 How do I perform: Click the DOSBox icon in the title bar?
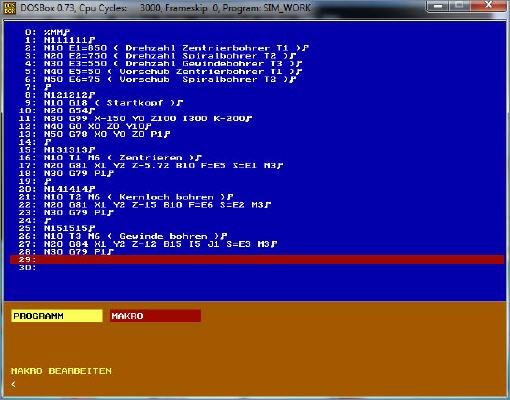coord(10,8)
